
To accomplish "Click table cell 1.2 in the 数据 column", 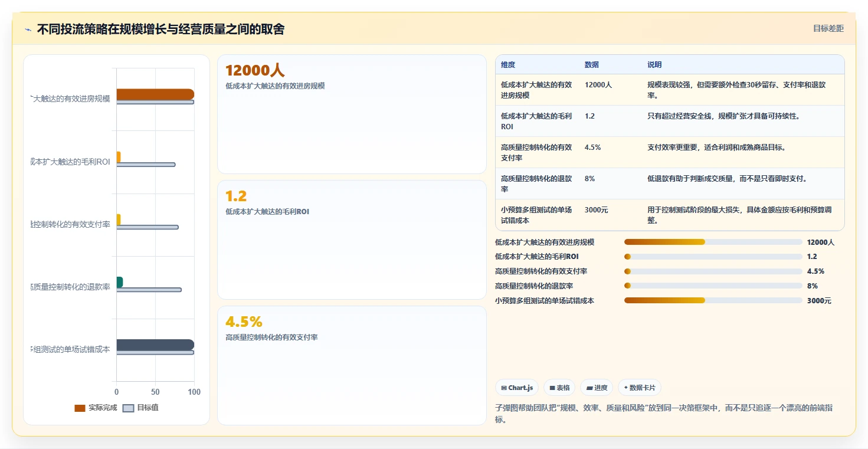I will (x=589, y=116).
